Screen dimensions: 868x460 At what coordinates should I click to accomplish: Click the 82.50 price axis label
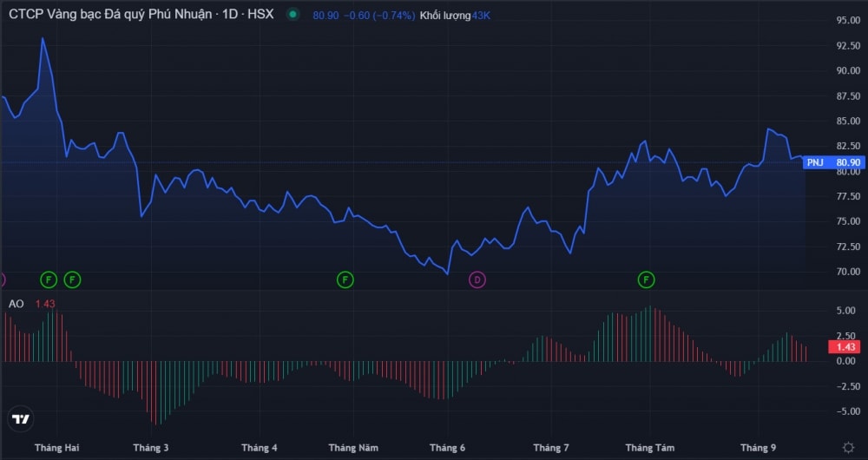point(848,146)
